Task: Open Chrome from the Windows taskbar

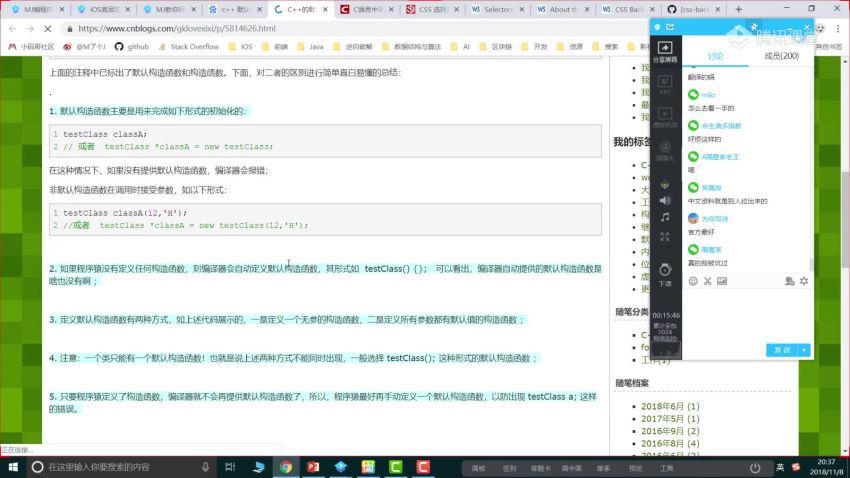Action: click(x=286, y=466)
